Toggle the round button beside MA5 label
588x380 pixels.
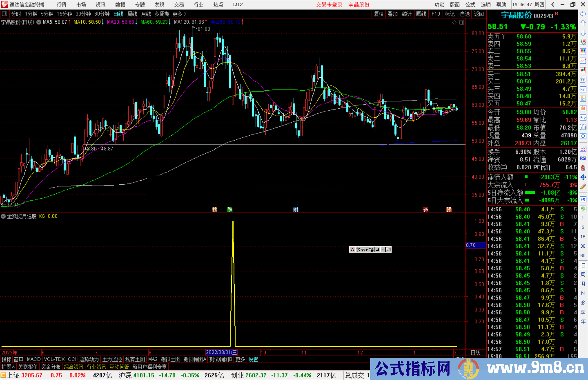[x=39, y=22]
